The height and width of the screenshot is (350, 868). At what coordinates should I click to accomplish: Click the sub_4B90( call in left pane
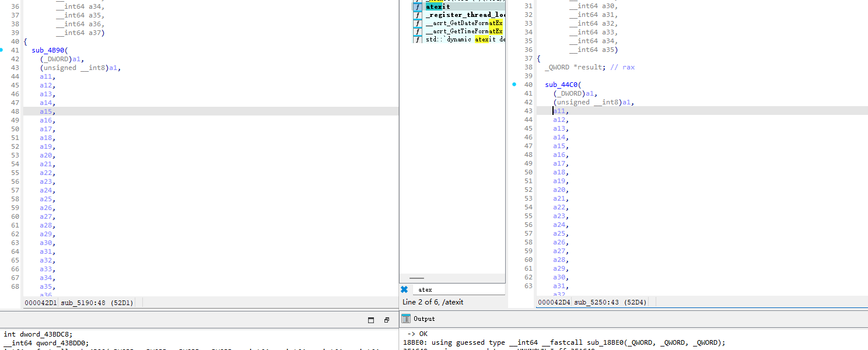pos(50,50)
